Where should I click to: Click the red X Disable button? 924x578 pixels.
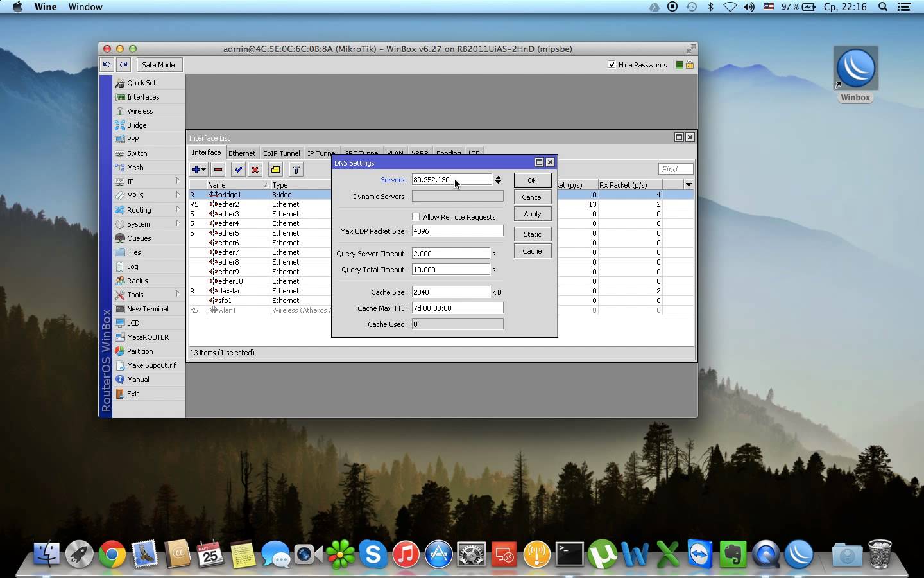[255, 170]
